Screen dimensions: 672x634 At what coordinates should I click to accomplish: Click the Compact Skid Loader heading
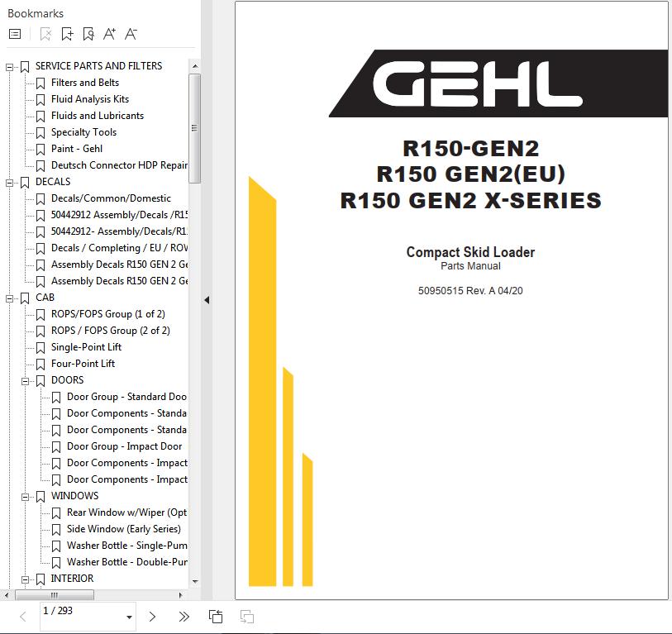470,252
